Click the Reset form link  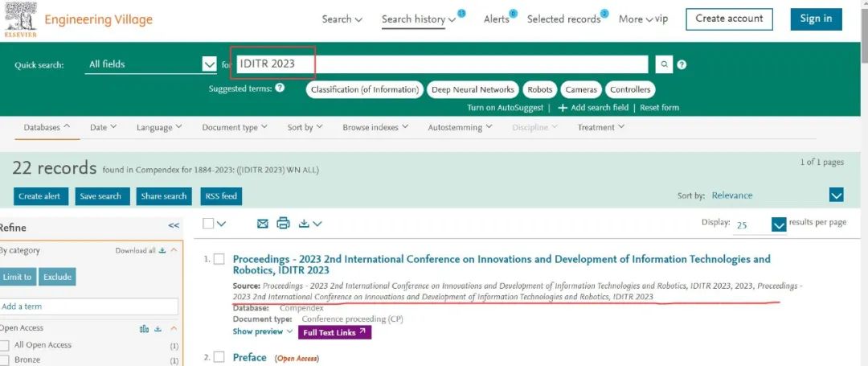[x=659, y=108]
